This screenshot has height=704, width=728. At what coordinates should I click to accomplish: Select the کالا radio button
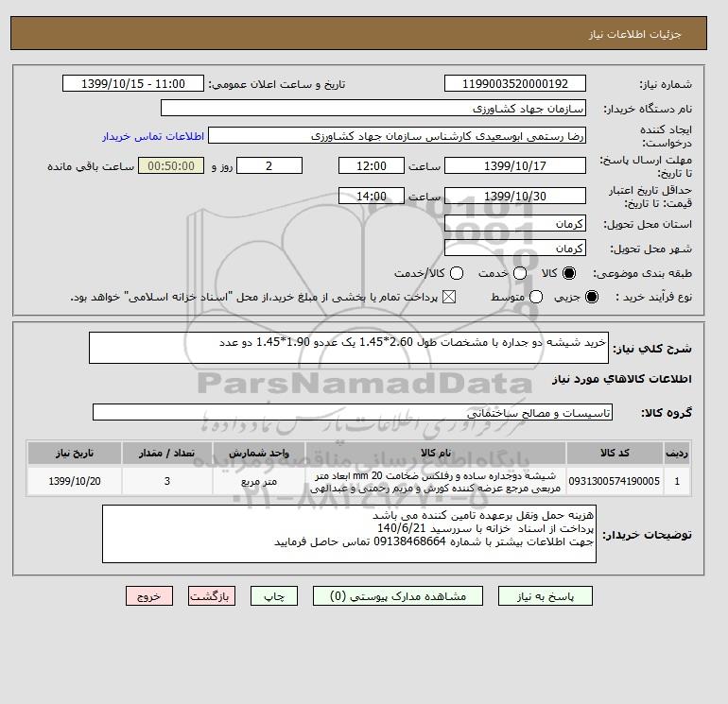(569, 273)
